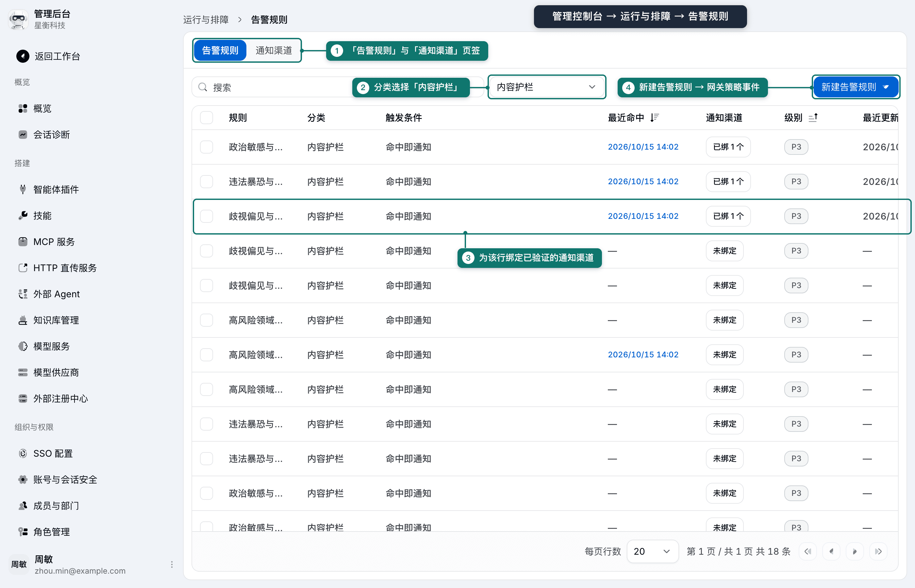Check the 违法暴恐与… row with 已绑 1 个
This screenshot has width=915, height=588.
[207, 182]
